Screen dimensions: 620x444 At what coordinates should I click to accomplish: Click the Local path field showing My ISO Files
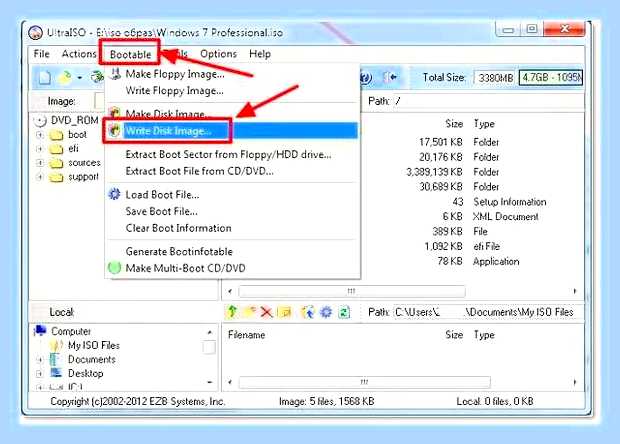pyautogui.click(x=488, y=312)
